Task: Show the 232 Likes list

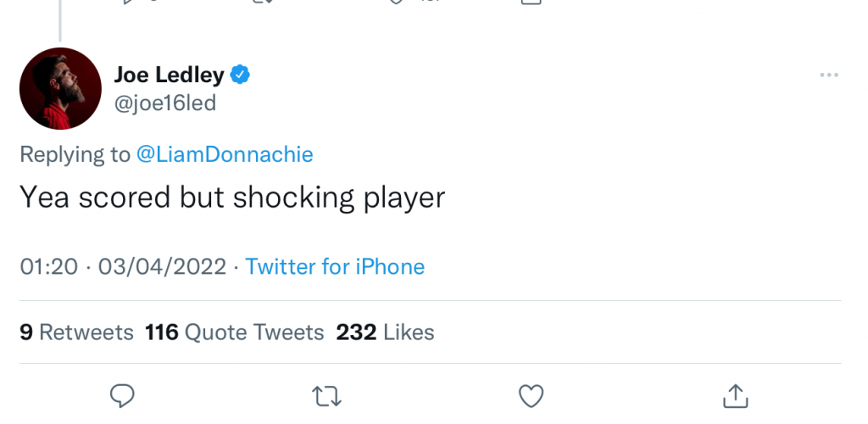Action: 385,332
